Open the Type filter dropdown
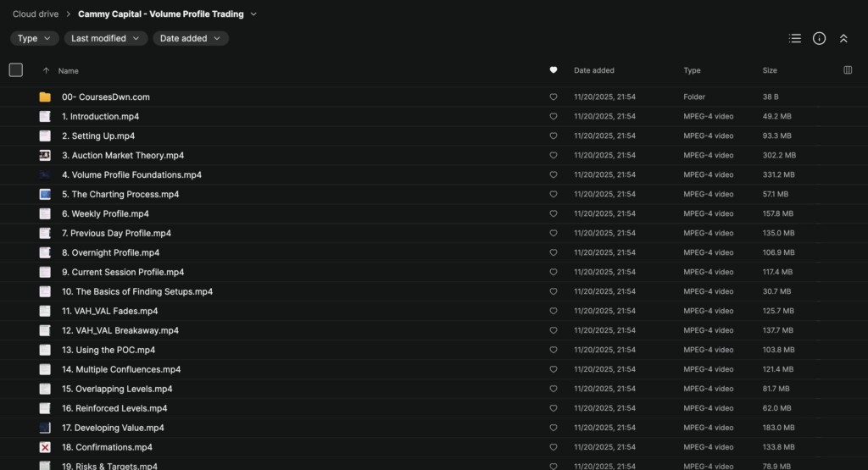The height and width of the screenshot is (470, 868). pos(34,38)
